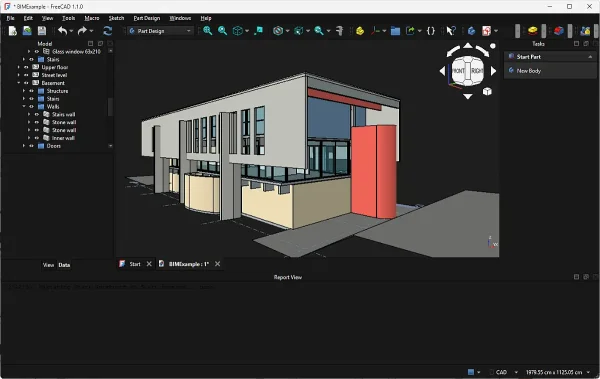The height and width of the screenshot is (379, 600).
Task: Collapse the Start Part section header
Action: pyautogui.click(x=551, y=57)
